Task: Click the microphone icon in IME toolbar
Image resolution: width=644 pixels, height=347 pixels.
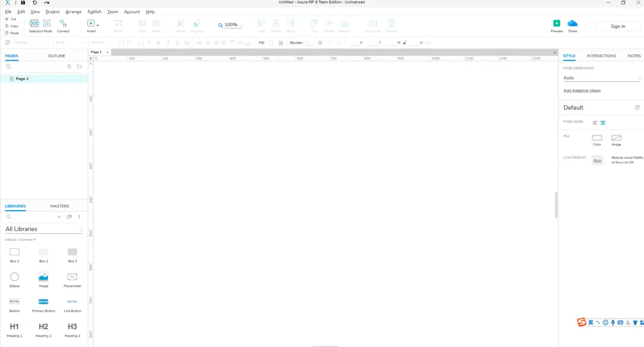Action: 613,323
